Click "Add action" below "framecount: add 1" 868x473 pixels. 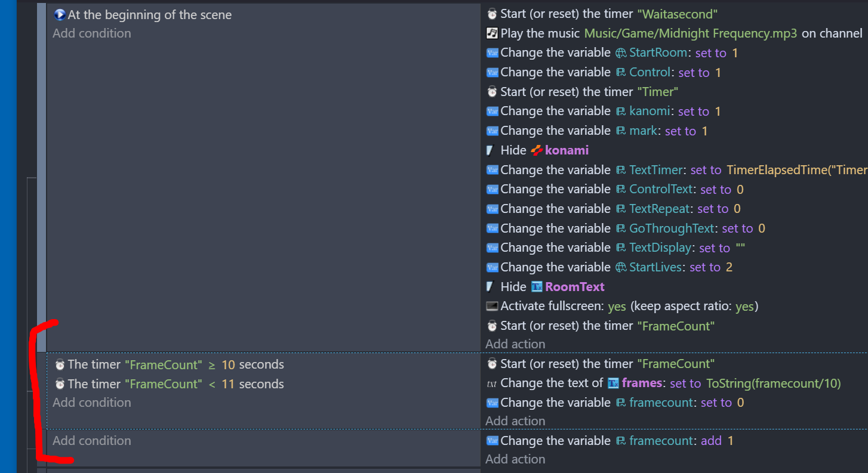[515, 459]
